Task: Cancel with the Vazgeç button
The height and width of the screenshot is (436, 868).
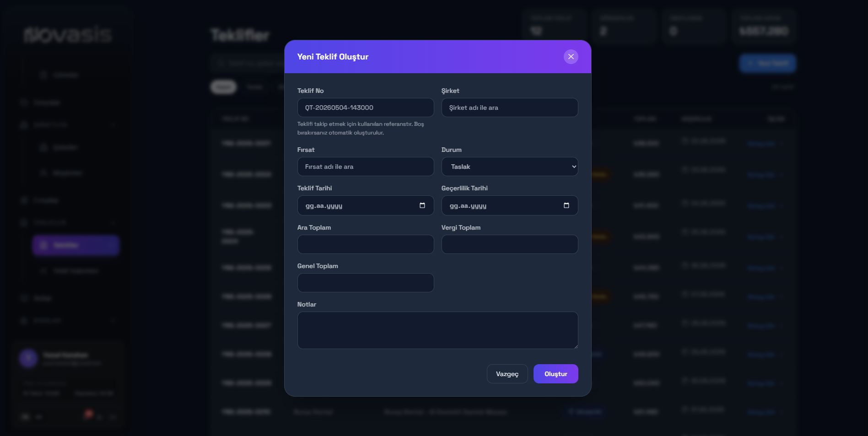Action: [x=507, y=374]
